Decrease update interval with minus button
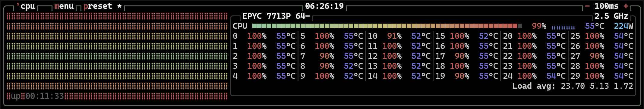 click(587, 6)
